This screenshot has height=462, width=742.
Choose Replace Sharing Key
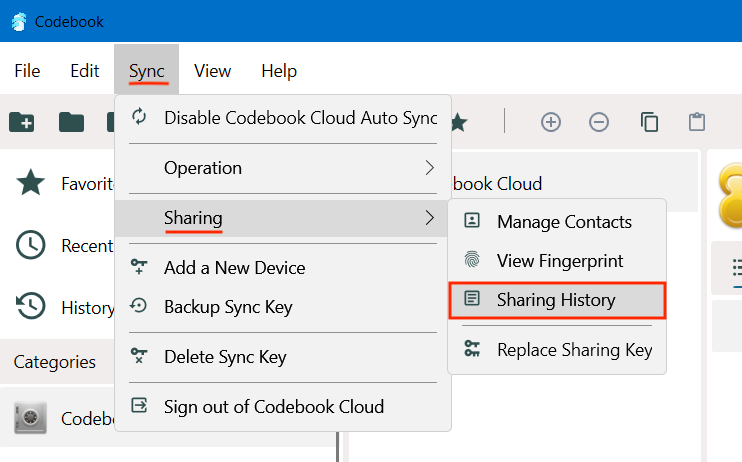point(557,350)
